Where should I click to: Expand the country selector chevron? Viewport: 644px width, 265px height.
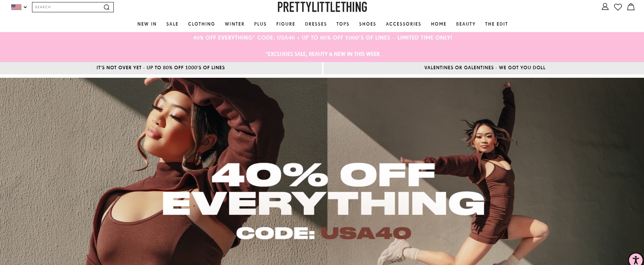[x=25, y=7]
